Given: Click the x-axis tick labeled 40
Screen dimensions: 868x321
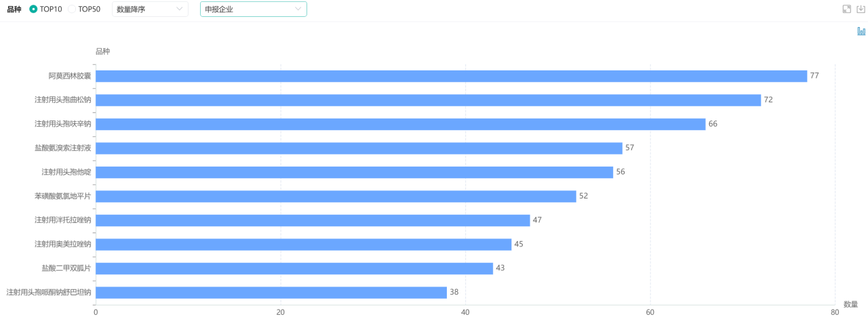Looking at the screenshot, I should pyautogui.click(x=465, y=312).
